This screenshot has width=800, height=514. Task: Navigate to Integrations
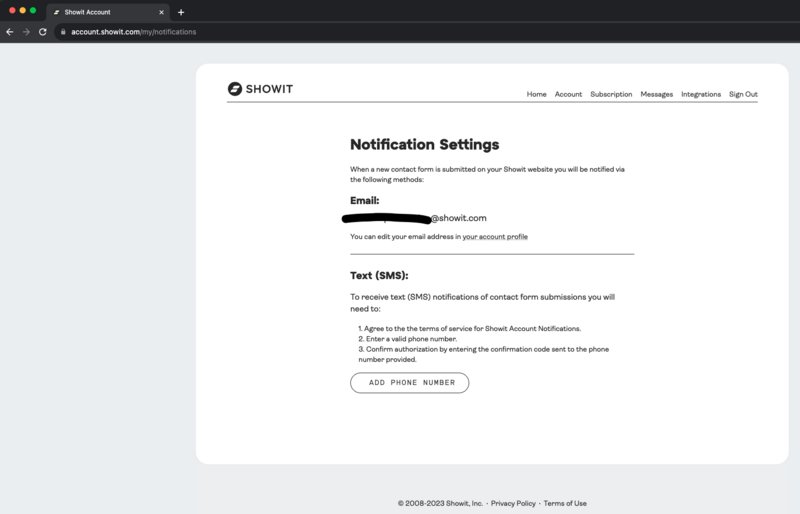click(x=701, y=94)
